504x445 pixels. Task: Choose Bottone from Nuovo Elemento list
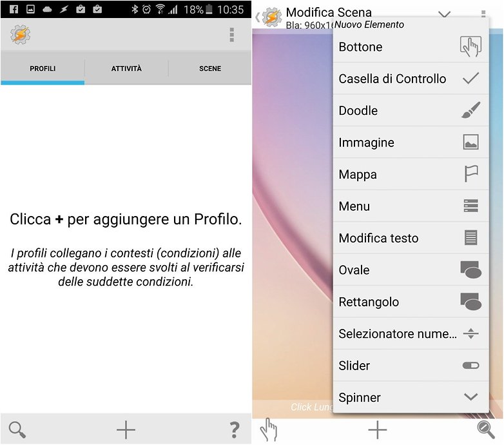pos(411,47)
